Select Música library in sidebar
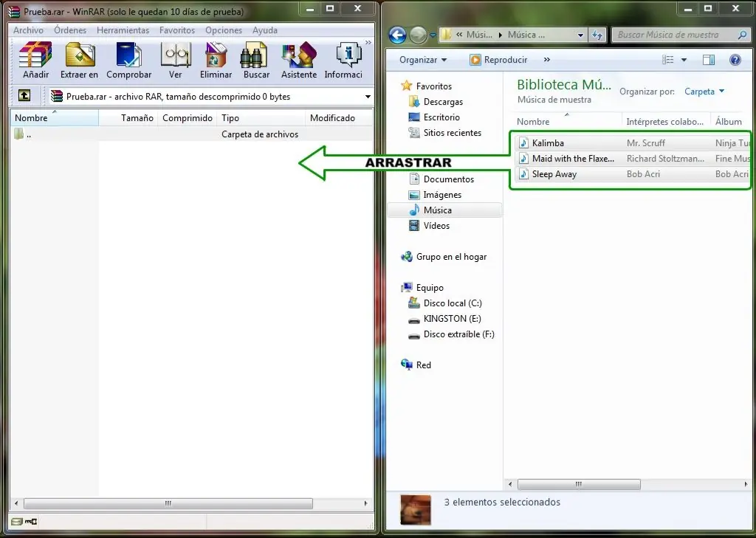This screenshot has width=756, height=538. tap(444, 210)
